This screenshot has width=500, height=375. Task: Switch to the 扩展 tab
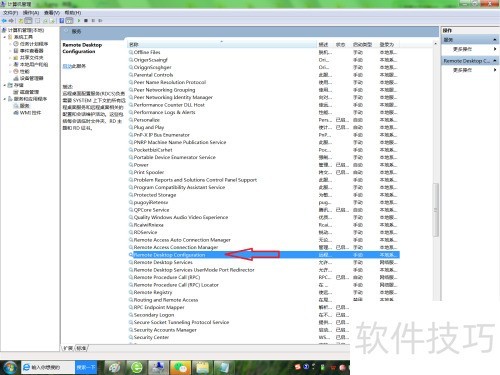(x=68, y=348)
